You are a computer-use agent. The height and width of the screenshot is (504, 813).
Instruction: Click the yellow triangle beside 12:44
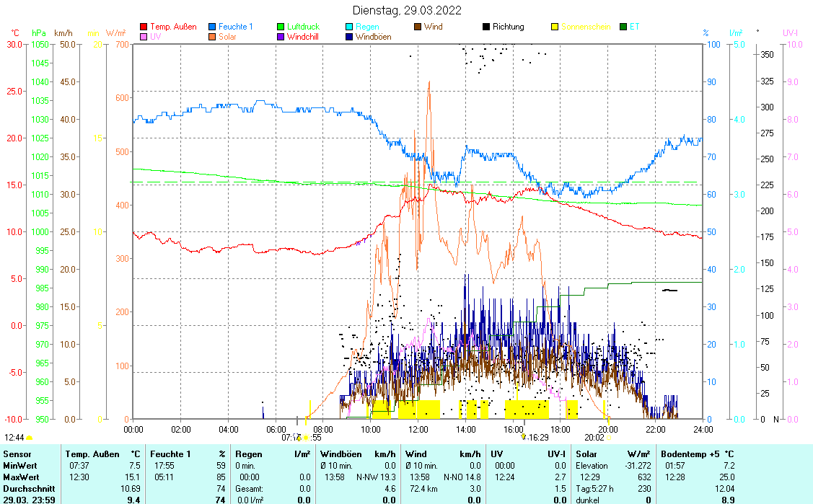[30, 437]
